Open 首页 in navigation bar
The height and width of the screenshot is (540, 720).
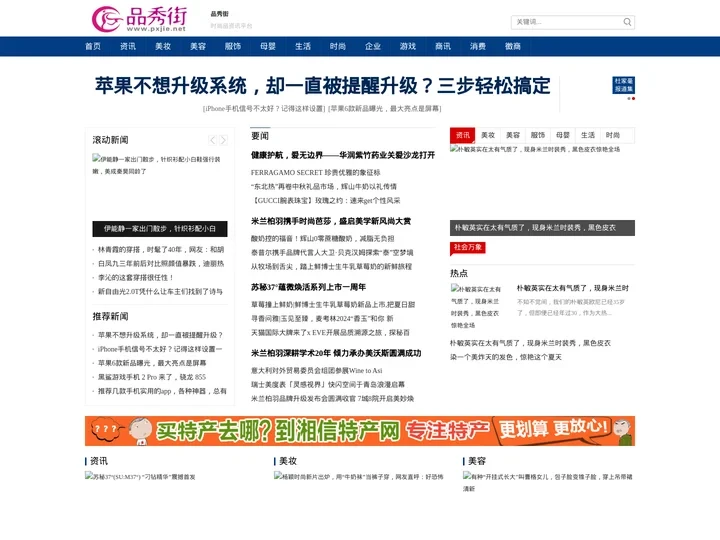coord(93,46)
